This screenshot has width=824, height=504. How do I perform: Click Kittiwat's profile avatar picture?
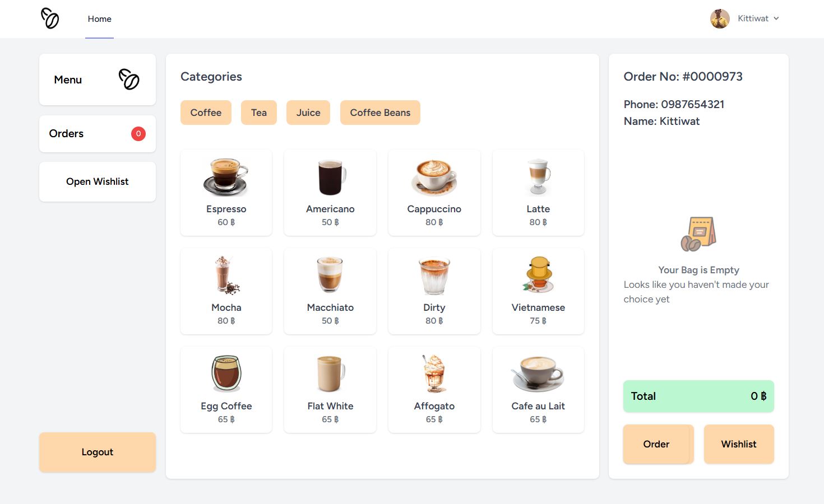pyautogui.click(x=720, y=18)
